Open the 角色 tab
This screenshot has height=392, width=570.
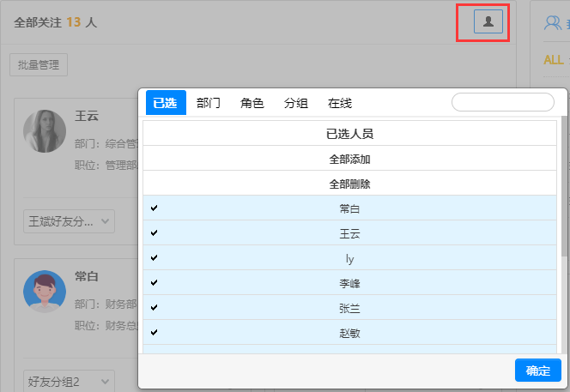click(x=252, y=103)
